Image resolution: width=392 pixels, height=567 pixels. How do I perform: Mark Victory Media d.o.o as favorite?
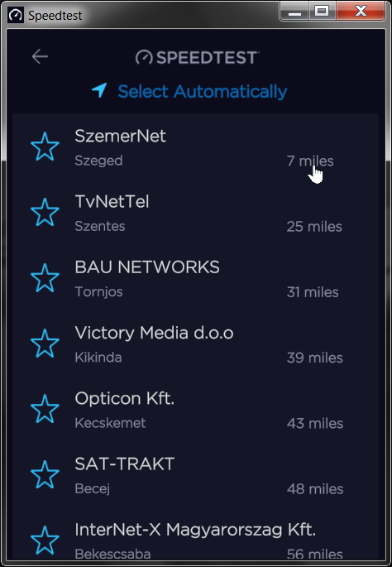click(45, 344)
